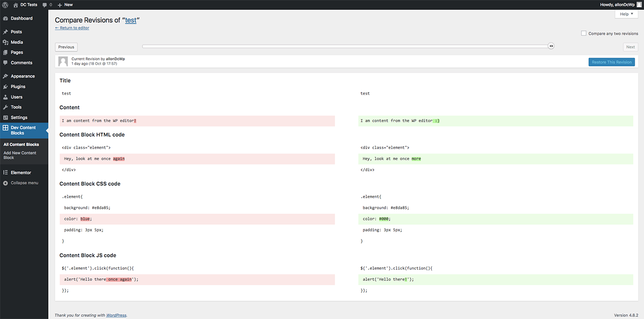Screen dimensions: 644x319
Task: Click the plus New icon in admin bar
Action: click(60, 5)
